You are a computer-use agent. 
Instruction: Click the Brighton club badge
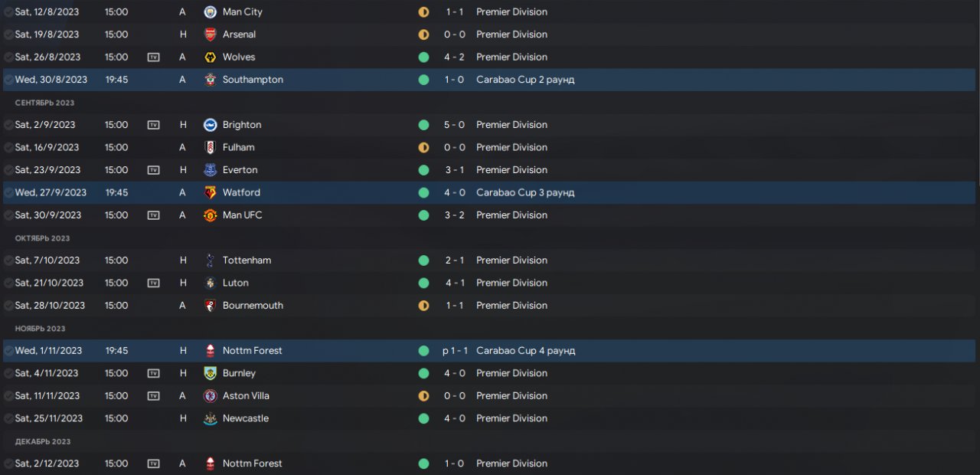tap(210, 125)
